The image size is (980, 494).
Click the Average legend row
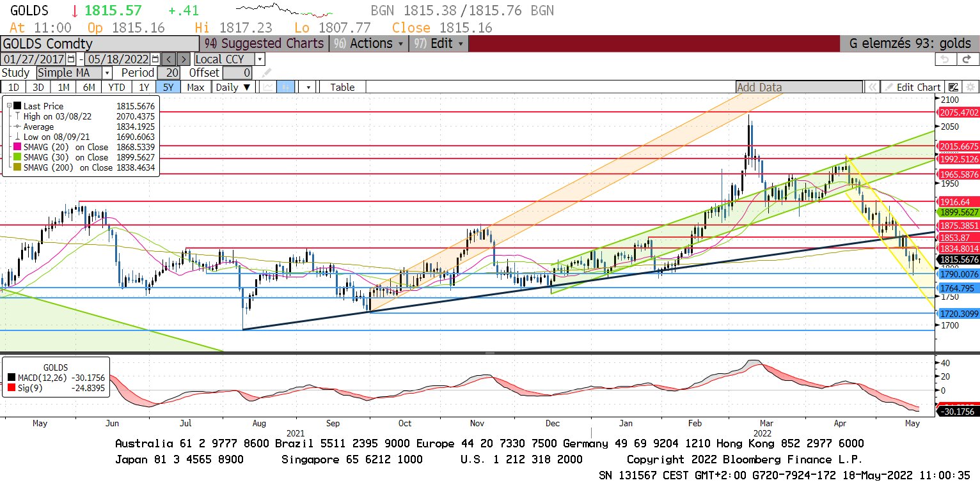84,127
